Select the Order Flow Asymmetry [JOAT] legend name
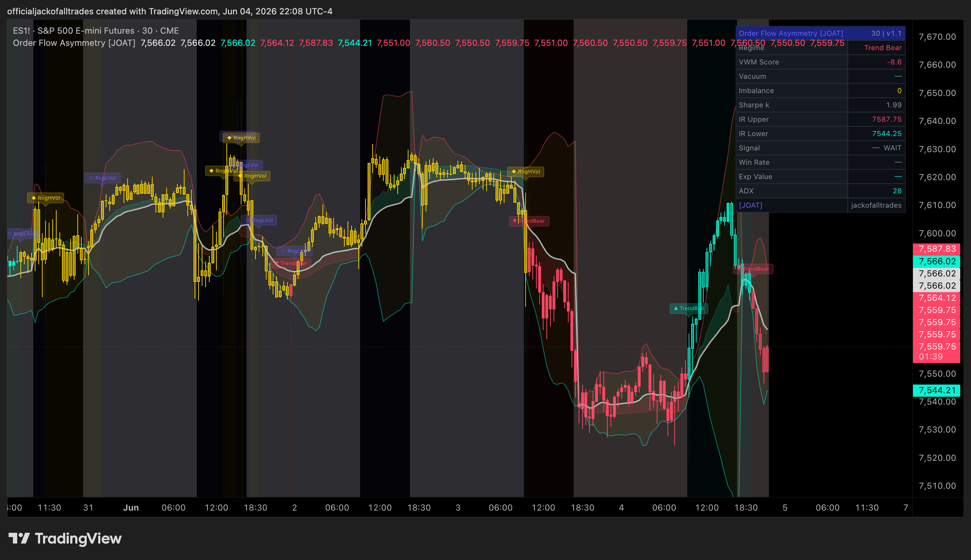Viewport: 971px width, 560px height. [74, 43]
